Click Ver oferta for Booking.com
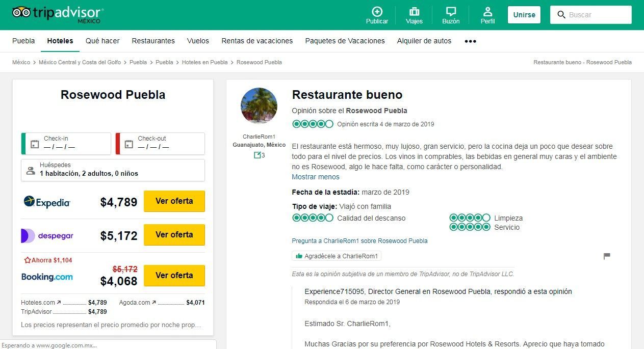This screenshot has height=349, width=644. coord(174,276)
